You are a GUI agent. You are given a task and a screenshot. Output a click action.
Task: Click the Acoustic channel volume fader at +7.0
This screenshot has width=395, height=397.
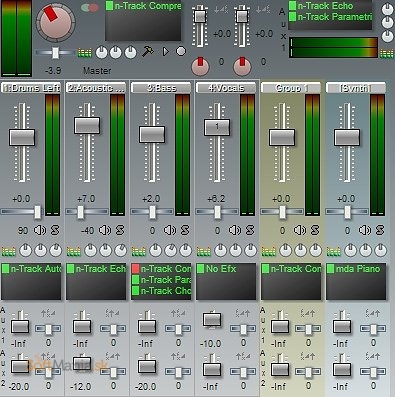pos(87,125)
